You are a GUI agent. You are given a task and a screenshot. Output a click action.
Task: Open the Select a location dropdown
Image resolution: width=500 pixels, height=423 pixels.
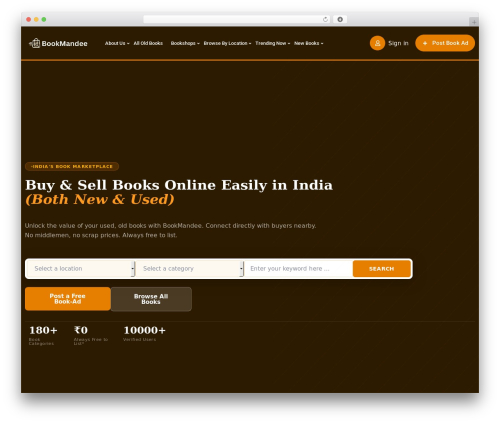(x=81, y=269)
